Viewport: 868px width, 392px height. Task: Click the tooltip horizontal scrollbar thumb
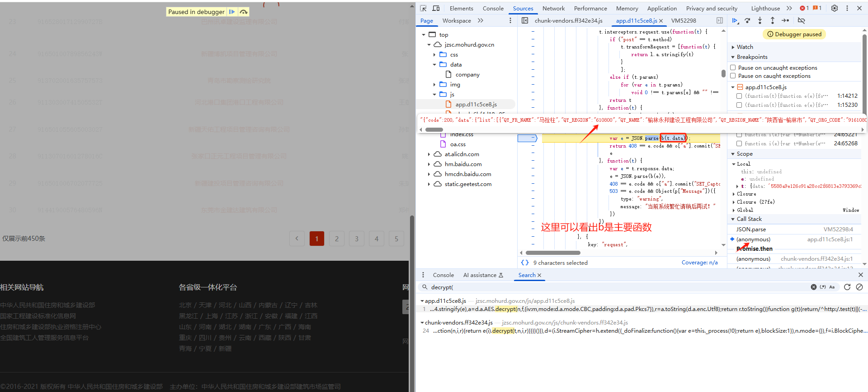434,129
